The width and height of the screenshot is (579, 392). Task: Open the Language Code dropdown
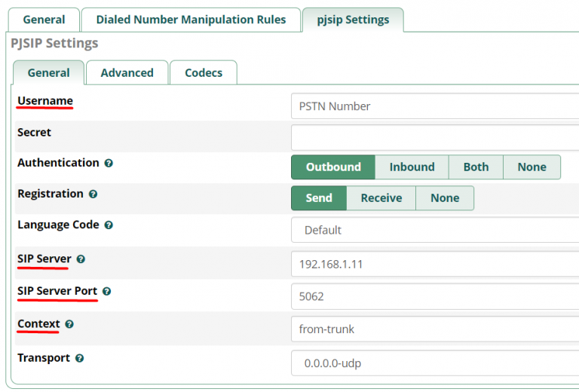pos(434,230)
